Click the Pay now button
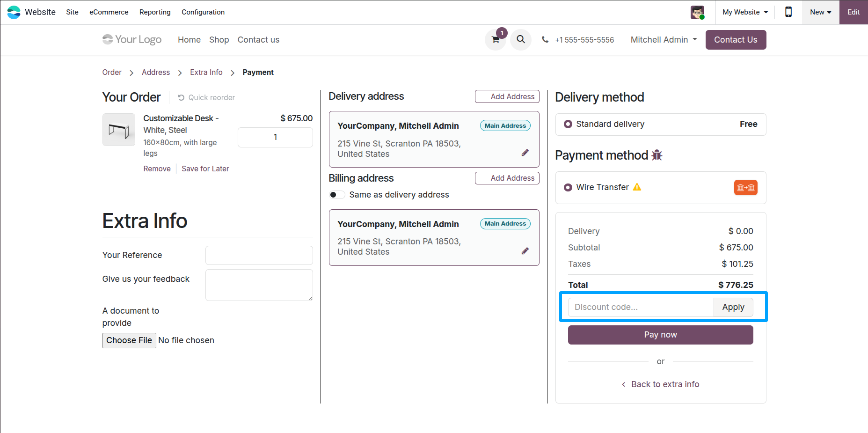Viewport: 868px width, 433px height. click(x=661, y=335)
